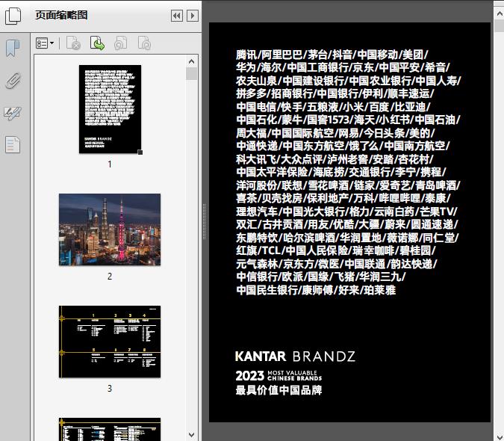Click the KANTAR BRANDZ logo text

tap(295, 357)
